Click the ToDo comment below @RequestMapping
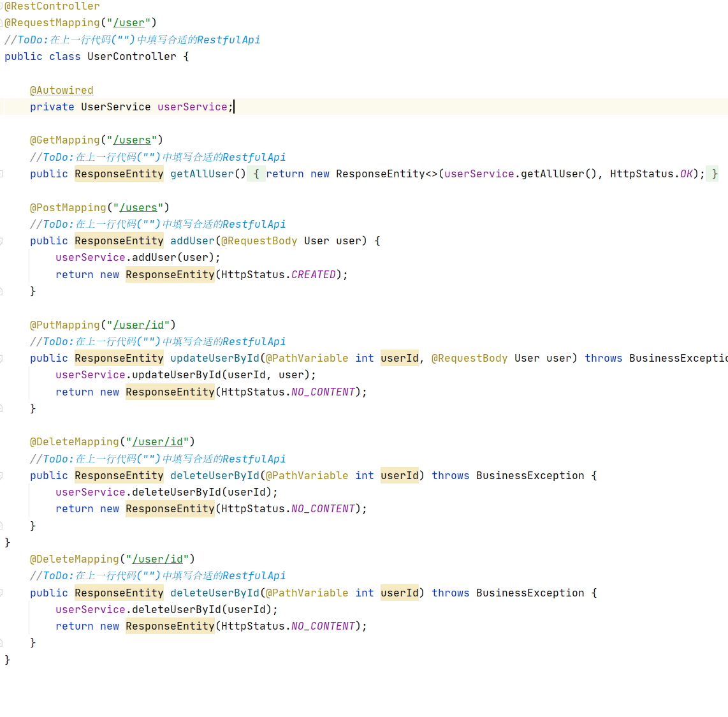The width and height of the screenshot is (728, 717). pos(133,40)
